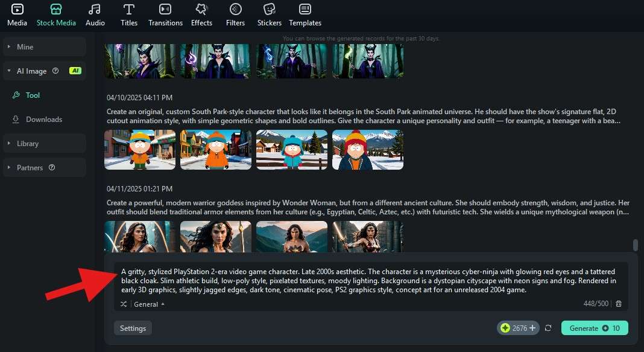Open South Park character with yellow hat thumbnail
644x352 pixels.
pos(140,150)
